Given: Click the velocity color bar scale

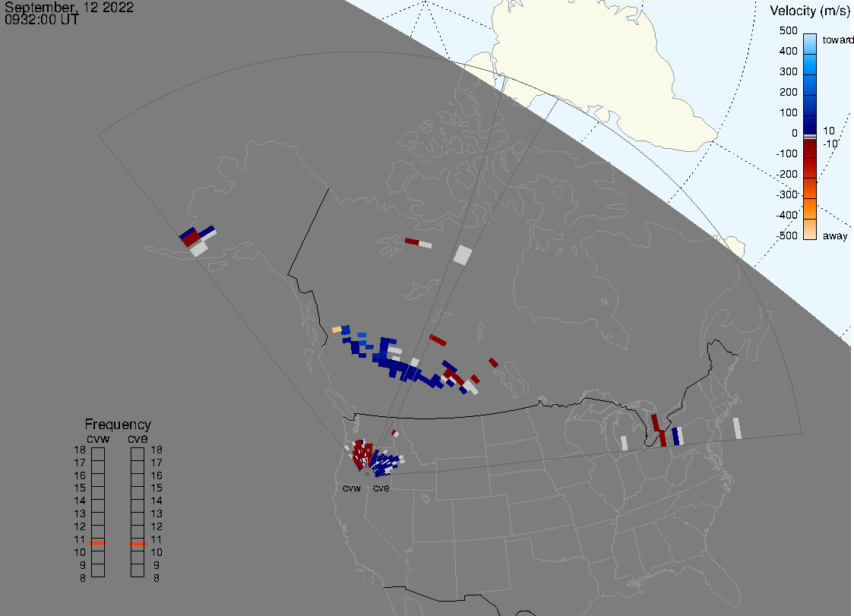Looking at the screenshot, I should click(x=810, y=137).
